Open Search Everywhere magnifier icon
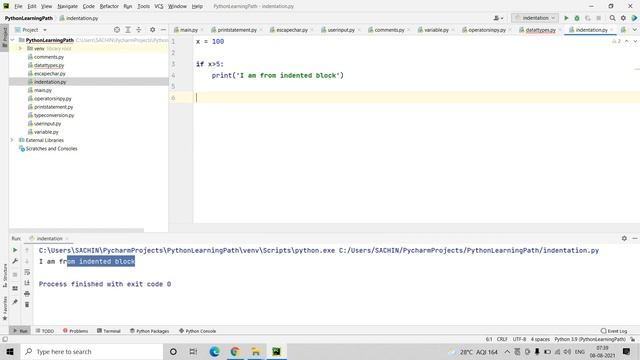This screenshot has height=360, width=640. point(612,18)
